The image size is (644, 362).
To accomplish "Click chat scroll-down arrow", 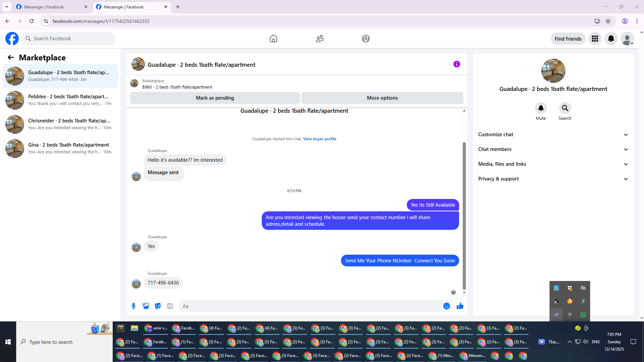I will [x=464, y=293].
